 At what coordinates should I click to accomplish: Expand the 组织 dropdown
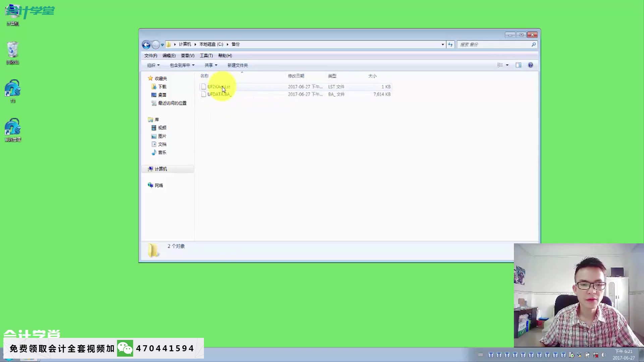[153, 65]
